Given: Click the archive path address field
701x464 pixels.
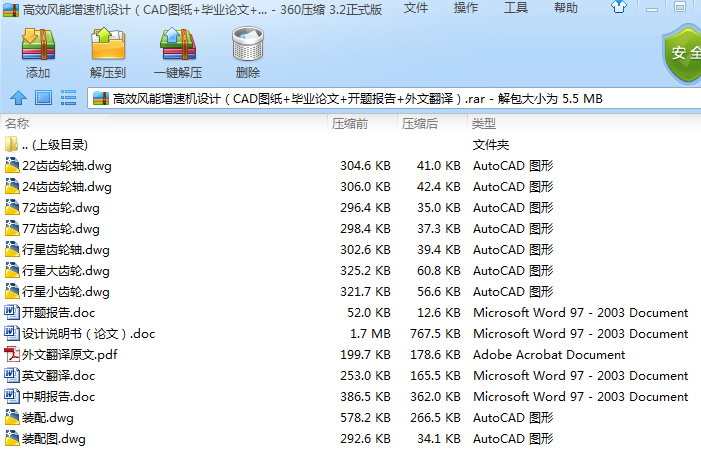Looking at the screenshot, I should click(394, 99).
